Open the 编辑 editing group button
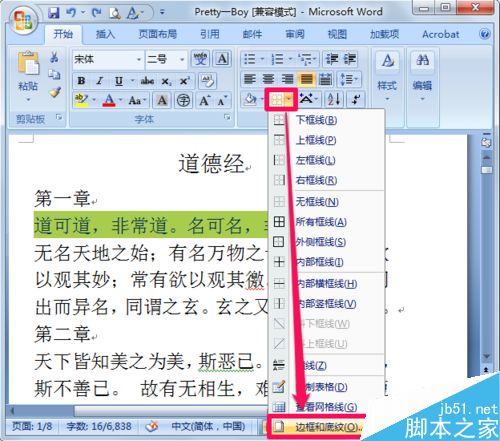500x441 pixels. [x=422, y=76]
